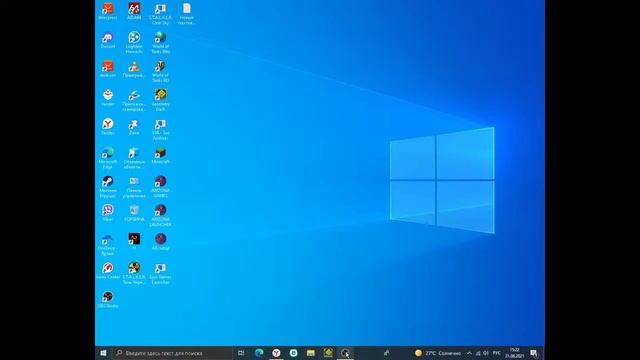Switch РУС input language indicator
640x360 pixels.
click(x=497, y=353)
